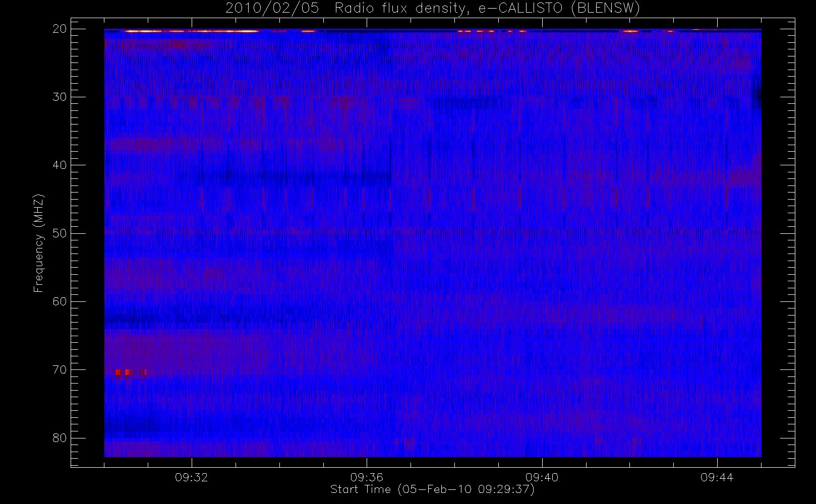Click the 50 frequency tick label
This screenshot has width=816, height=504.
60,233
